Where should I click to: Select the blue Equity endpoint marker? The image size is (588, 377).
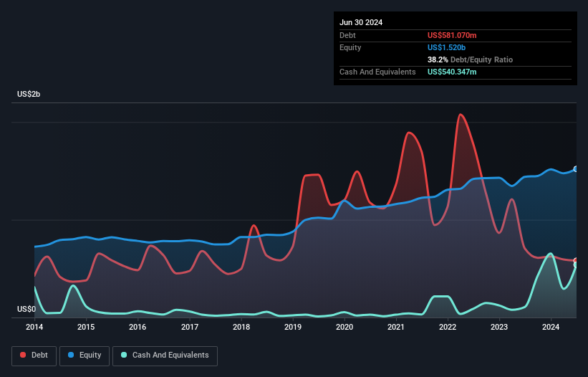tap(576, 169)
